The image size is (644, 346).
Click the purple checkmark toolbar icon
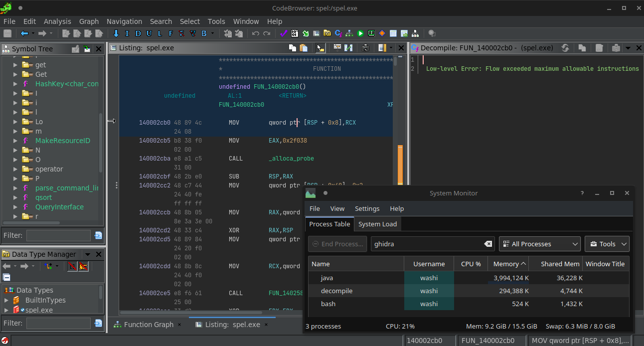click(283, 33)
